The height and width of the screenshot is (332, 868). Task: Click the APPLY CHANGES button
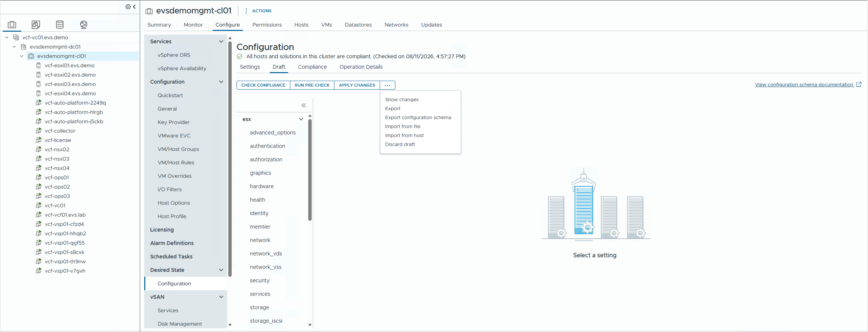(x=357, y=85)
